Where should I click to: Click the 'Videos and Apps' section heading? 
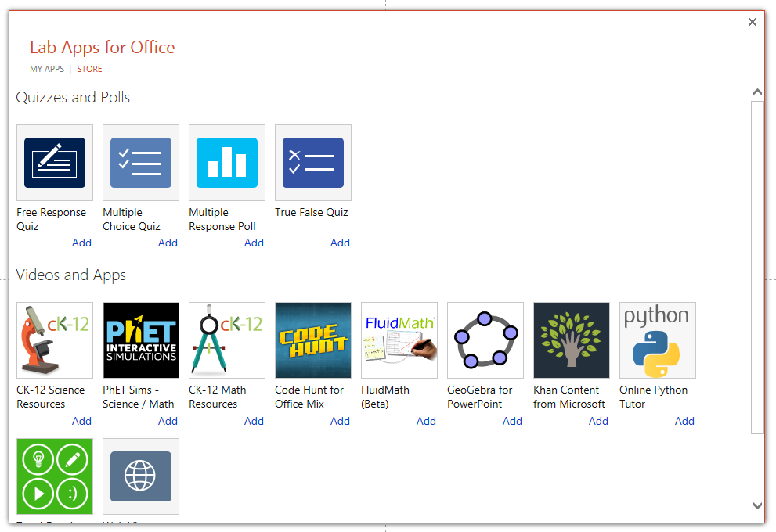click(70, 275)
